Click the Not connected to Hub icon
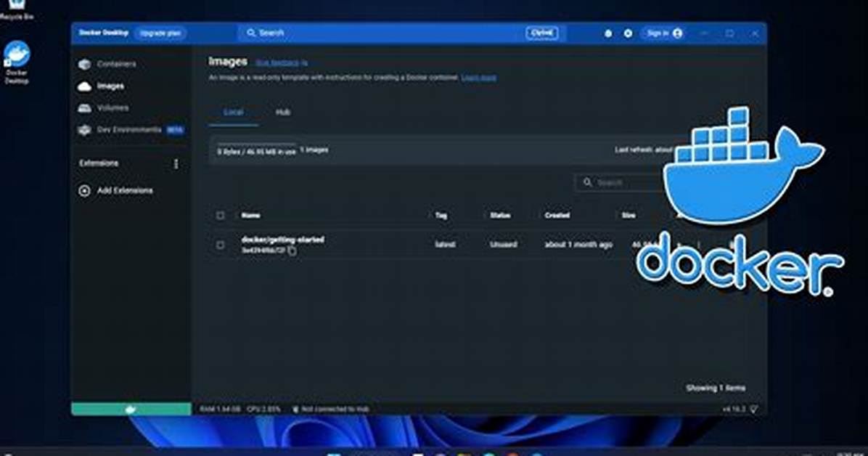Screen dimensions: 868x456 pos(295,410)
